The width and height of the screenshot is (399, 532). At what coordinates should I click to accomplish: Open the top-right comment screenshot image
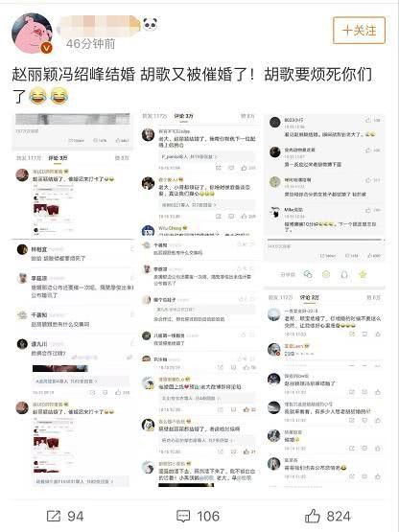pyautogui.click(x=325, y=174)
